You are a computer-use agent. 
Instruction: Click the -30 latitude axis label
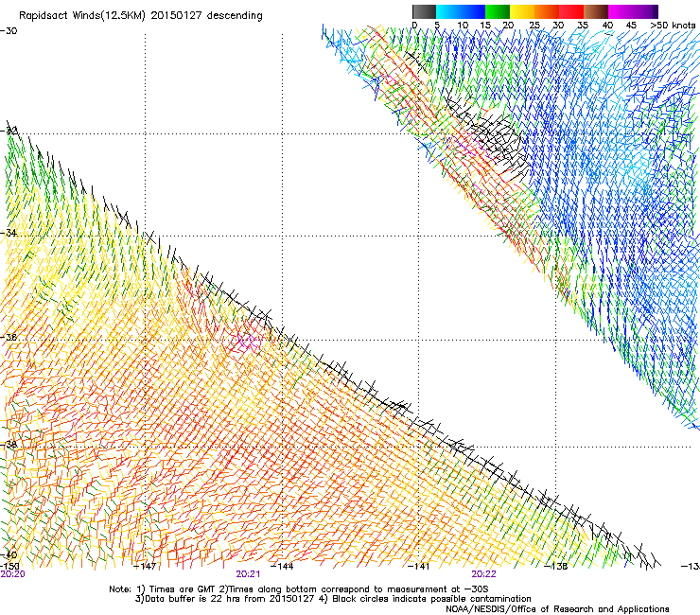(9, 31)
